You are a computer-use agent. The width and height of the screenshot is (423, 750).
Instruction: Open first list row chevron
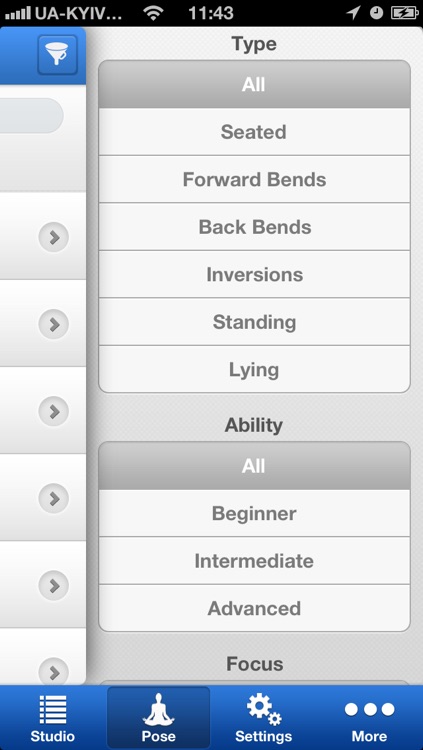click(54, 237)
